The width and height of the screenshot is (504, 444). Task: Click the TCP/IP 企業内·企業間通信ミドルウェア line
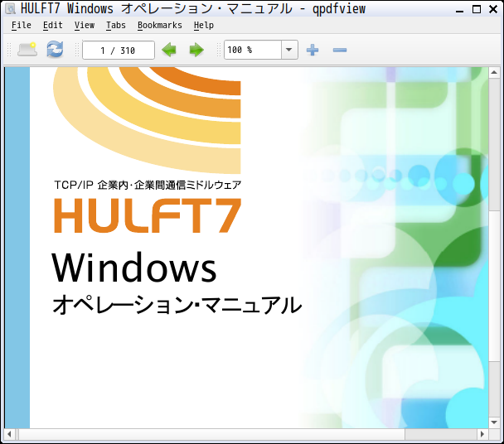tap(148, 185)
